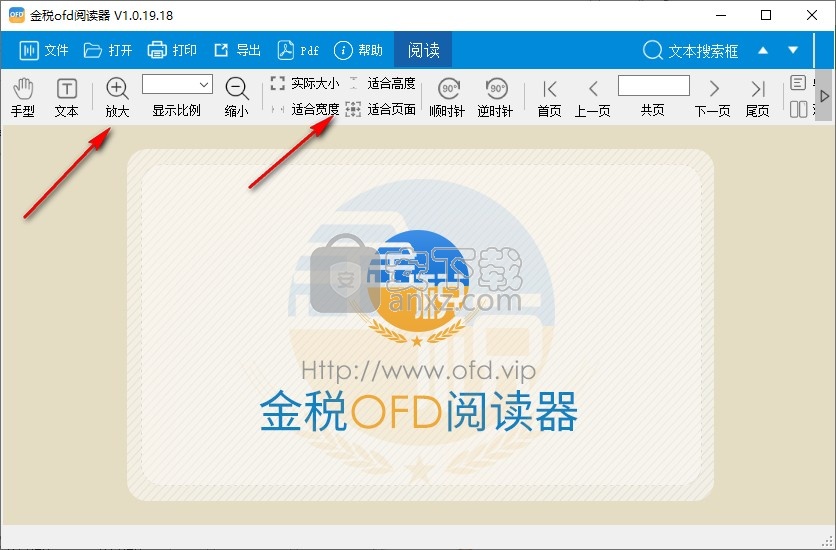Choose 适合宽度 fit width view
Viewport: 836px width, 550px height.
[x=304, y=109]
